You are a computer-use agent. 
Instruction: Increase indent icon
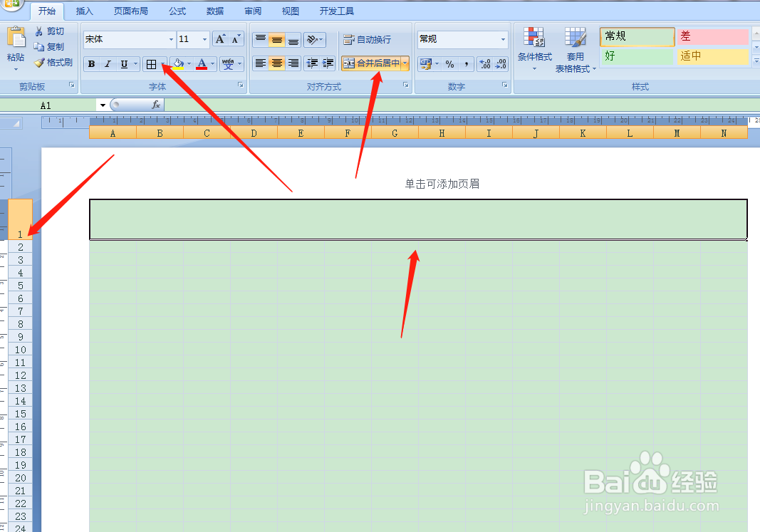click(328, 63)
